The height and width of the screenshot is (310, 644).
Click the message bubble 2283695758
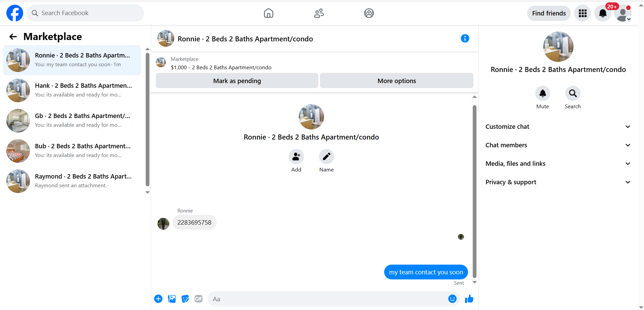(x=194, y=223)
